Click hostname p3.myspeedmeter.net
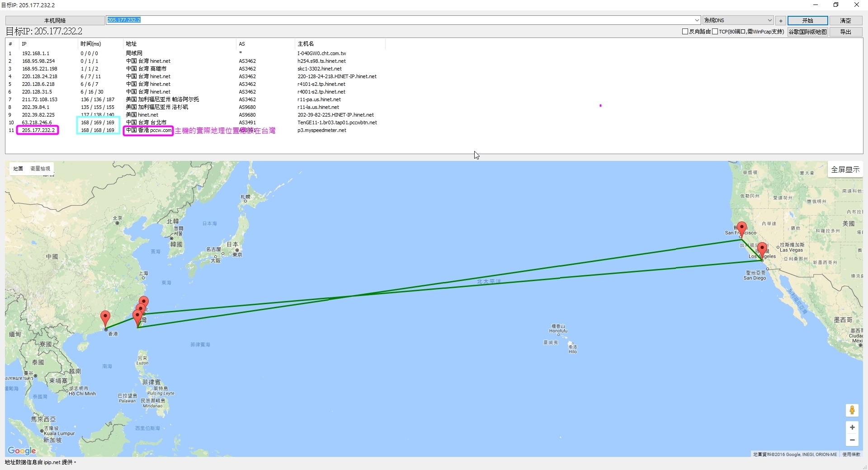Image resolution: width=868 pixels, height=470 pixels. [x=322, y=130]
